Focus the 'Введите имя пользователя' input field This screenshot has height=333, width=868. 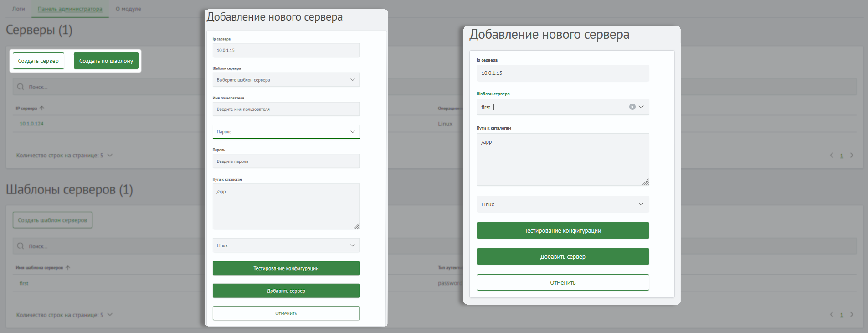click(286, 109)
